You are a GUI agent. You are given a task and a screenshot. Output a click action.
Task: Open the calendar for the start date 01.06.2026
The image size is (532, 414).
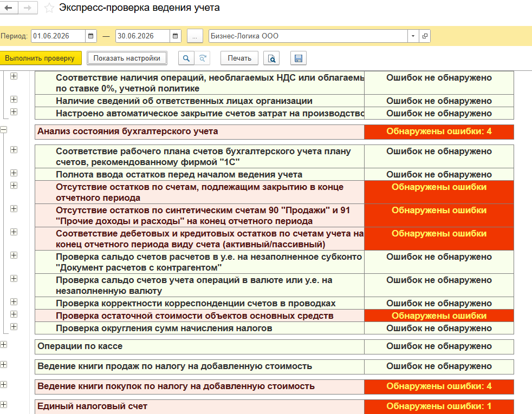tap(90, 36)
